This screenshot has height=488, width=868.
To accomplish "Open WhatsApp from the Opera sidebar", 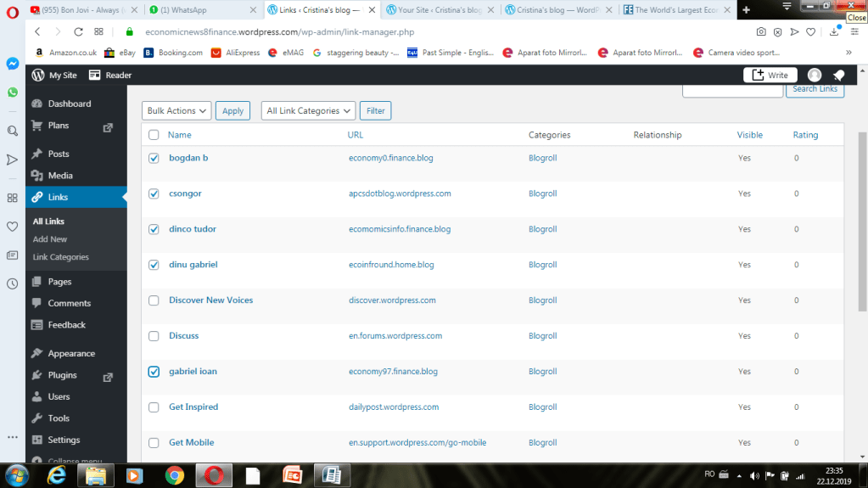I will [x=13, y=93].
